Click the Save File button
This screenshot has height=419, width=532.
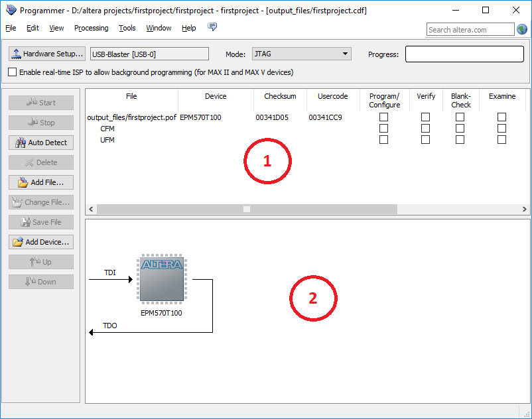[41, 222]
